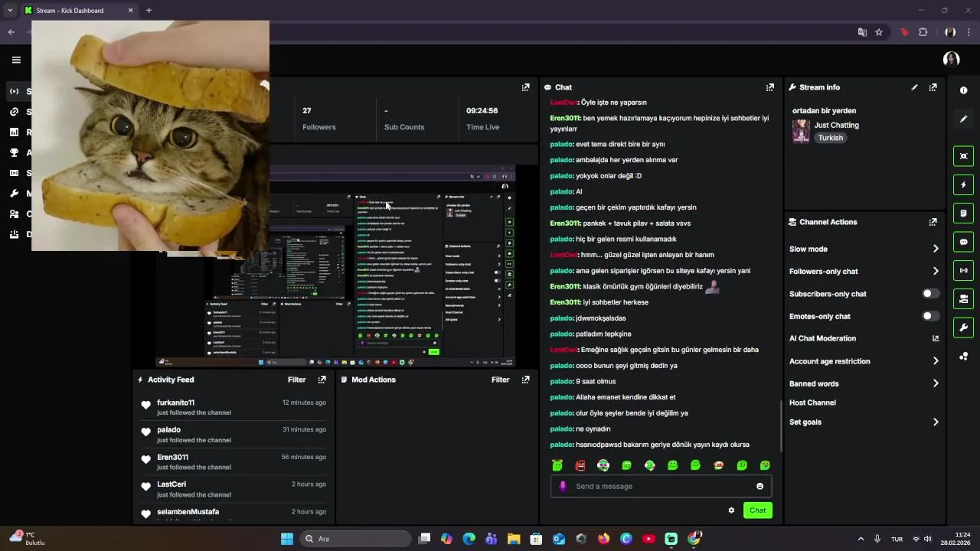Toggle the chat bubble panel icon
Image resolution: width=980 pixels, height=551 pixels.
[x=963, y=242]
